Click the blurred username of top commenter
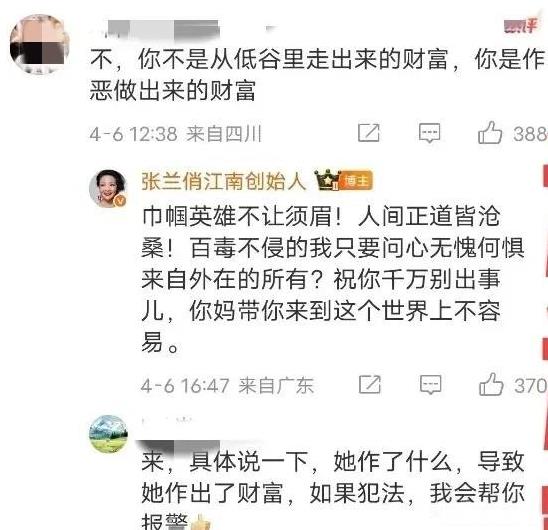The height and width of the screenshot is (530, 548). click(x=161, y=29)
